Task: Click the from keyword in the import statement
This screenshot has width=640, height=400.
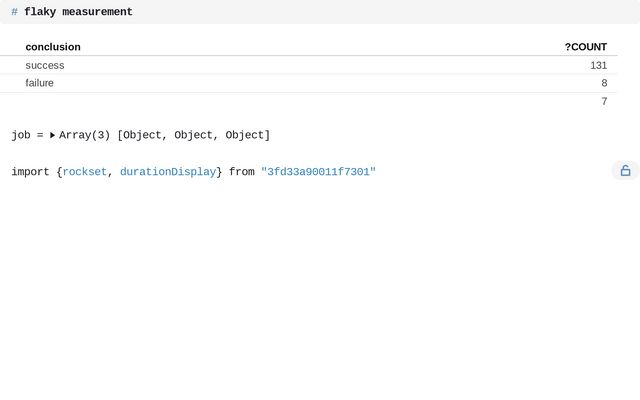Action: pos(242,172)
